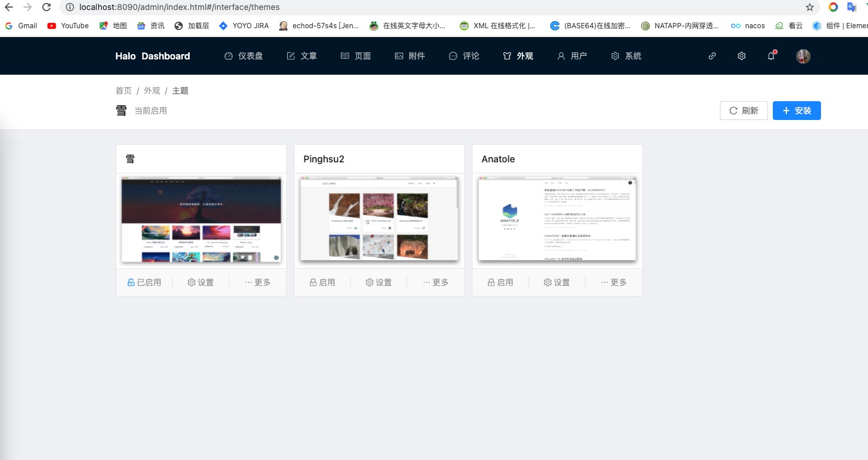Click the external link icon in top bar

[712, 56]
